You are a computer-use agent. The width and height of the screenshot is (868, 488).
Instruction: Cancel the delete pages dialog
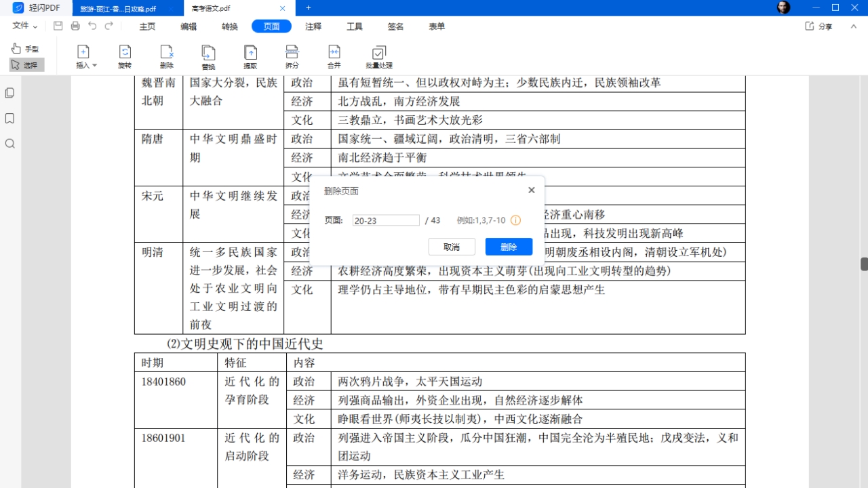tap(452, 246)
